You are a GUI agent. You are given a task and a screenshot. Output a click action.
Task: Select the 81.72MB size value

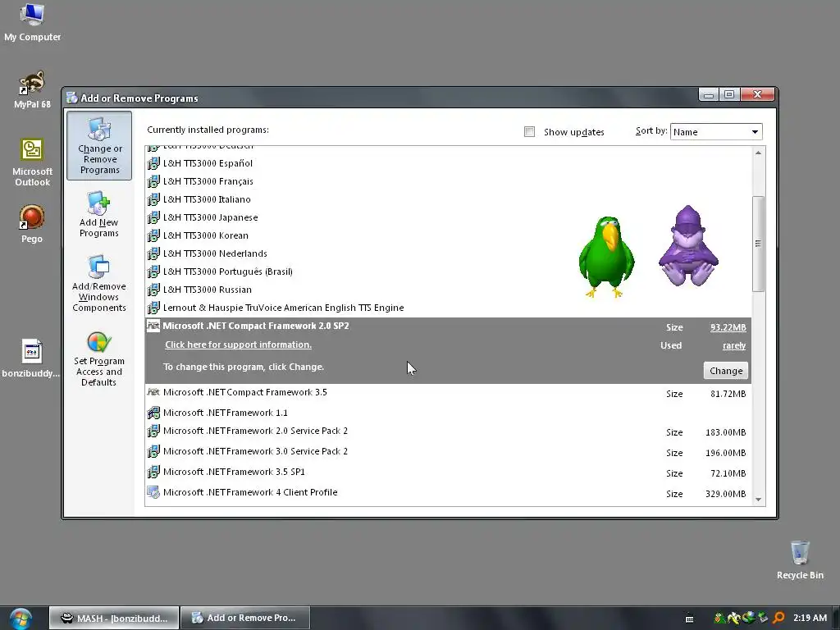tap(728, 394)
